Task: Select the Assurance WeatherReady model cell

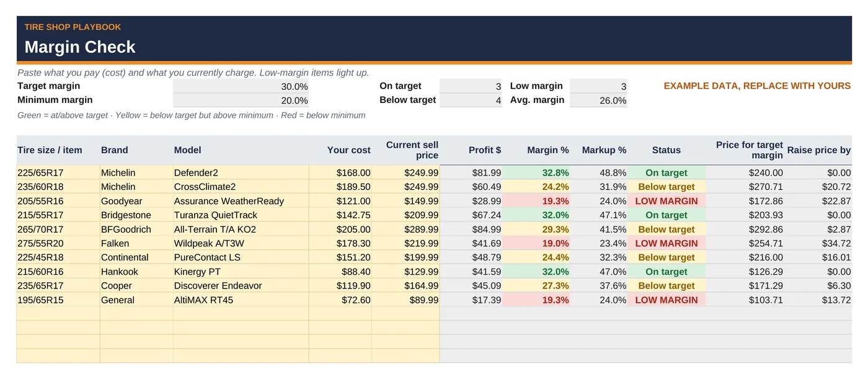Action: 241,201
